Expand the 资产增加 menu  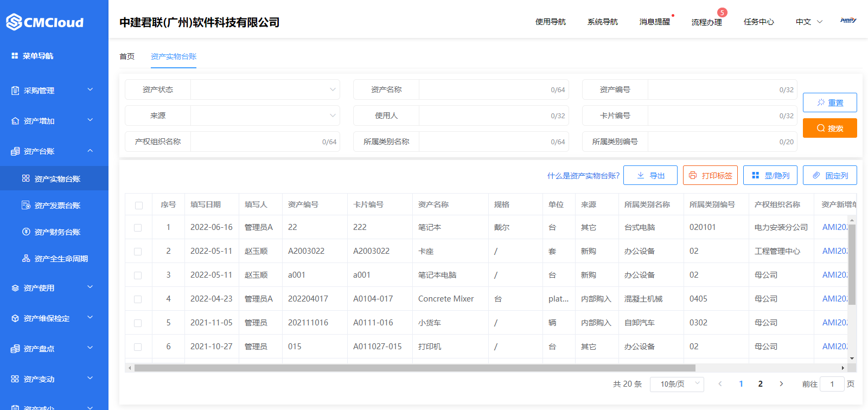pyautogui.click(x=90, y=120)
